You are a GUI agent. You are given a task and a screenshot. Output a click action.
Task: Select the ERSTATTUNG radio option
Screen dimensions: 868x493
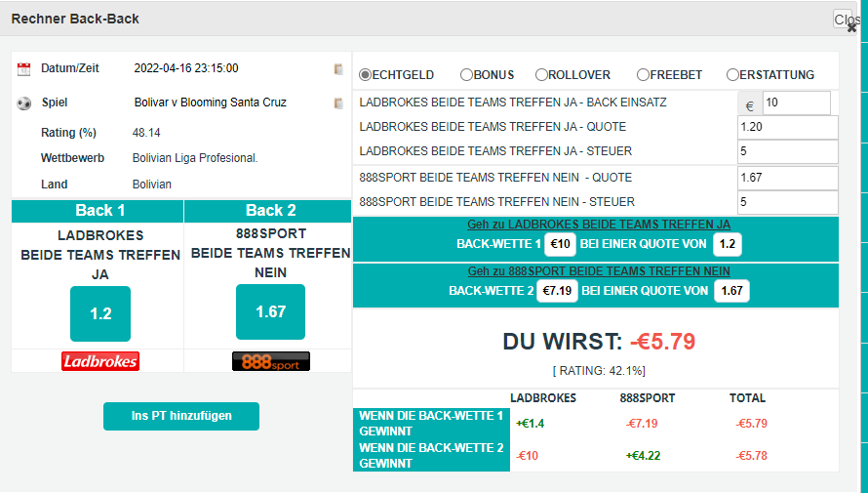tap(732, 75)
